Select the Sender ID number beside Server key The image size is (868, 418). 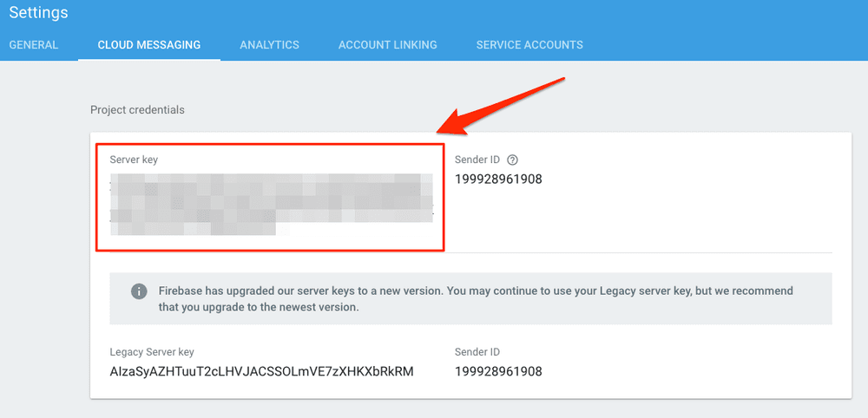498,180
